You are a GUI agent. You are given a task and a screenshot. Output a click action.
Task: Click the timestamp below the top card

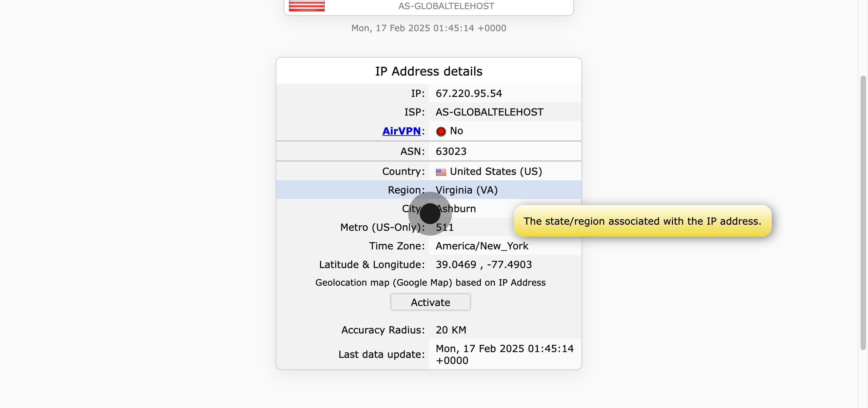pyautogui.click(x=429, y=28)
